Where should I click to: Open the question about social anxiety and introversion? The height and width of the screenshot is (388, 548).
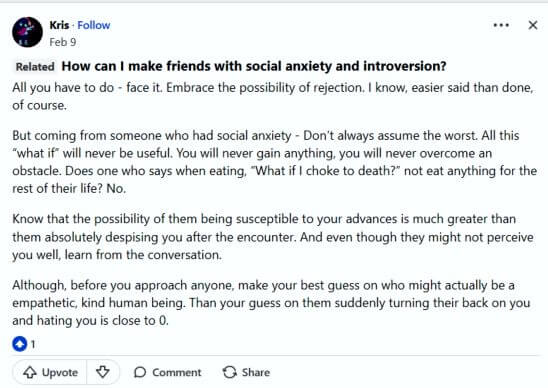point(254,66)
